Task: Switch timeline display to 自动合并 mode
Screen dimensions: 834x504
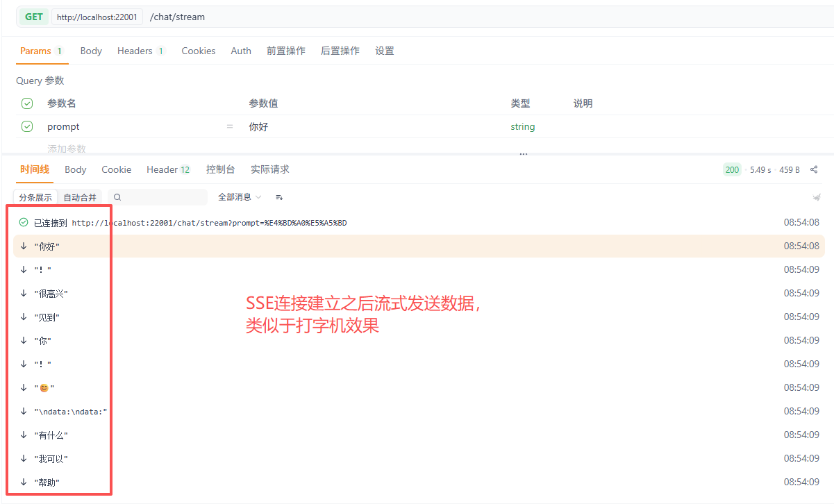Action: (x=79, y=196)
